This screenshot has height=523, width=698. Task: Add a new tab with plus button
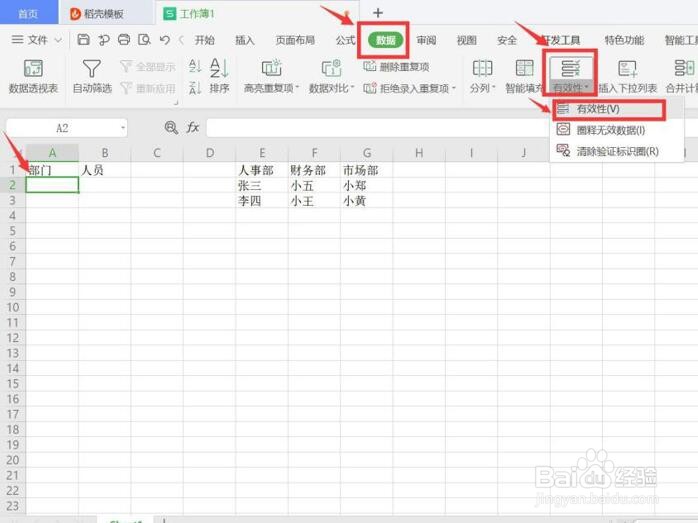point(378,13)
